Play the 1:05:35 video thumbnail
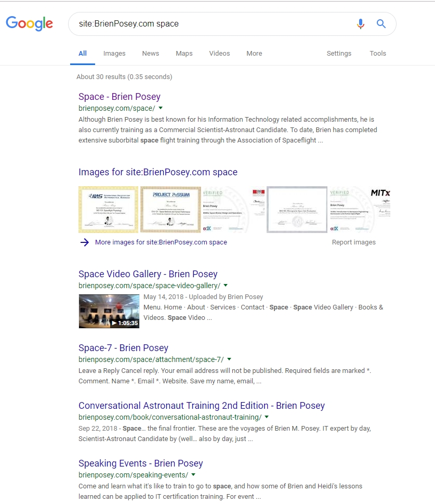 point(109,311)
